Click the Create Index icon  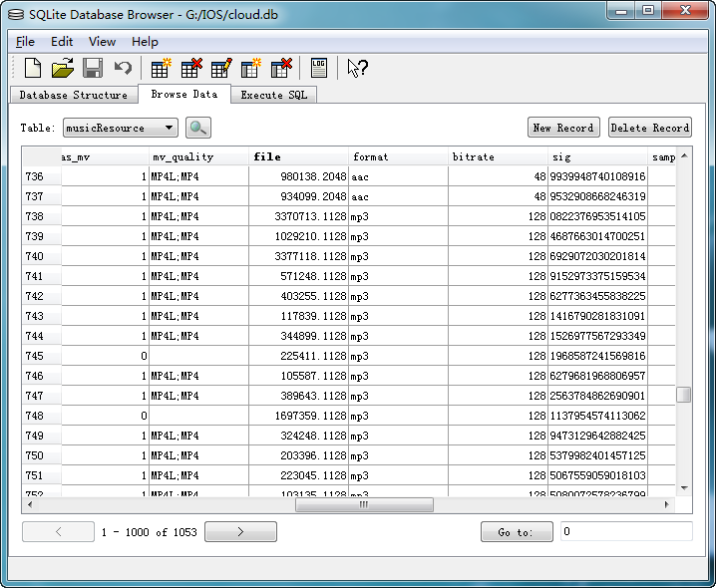(250, 68)
